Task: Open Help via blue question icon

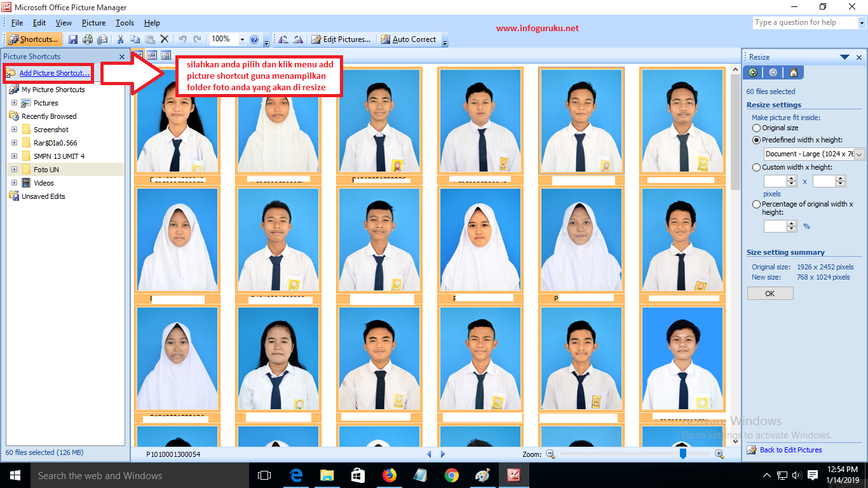Action: (x=254, y=39)
